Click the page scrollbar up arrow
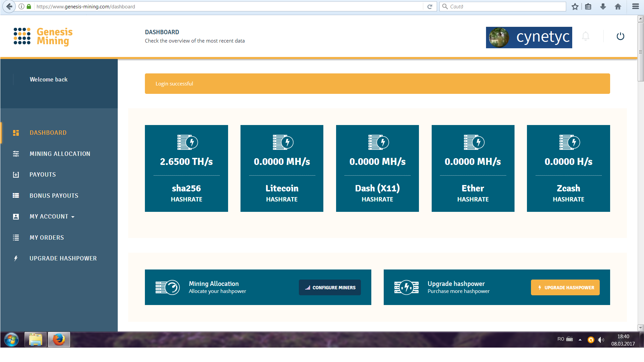Screen dimensions: 644x362 (641, 19)
